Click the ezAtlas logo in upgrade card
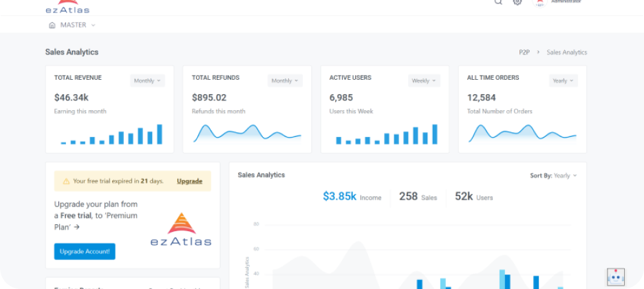Screen dimensions: 644x289 coord(181,229)
